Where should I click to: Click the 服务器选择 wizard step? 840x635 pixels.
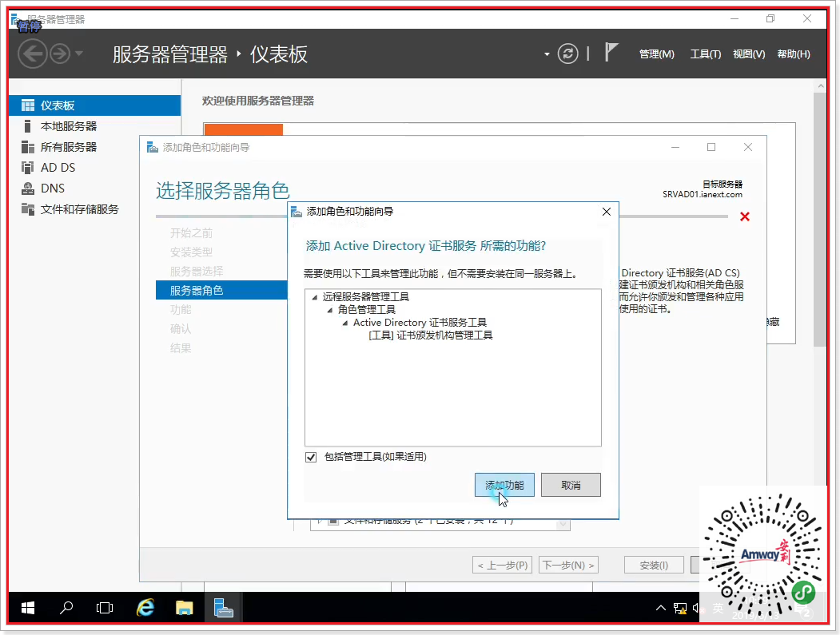click(x=197, y=272)
